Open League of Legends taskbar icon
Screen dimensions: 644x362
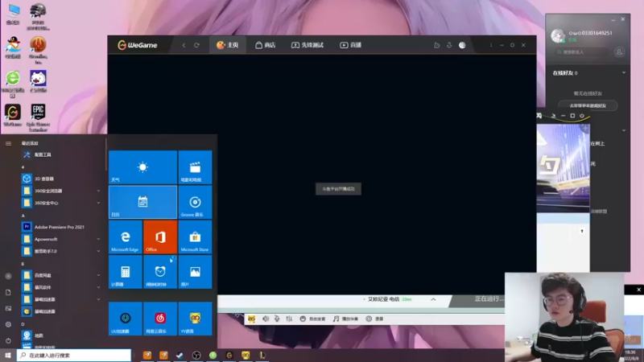262,356
